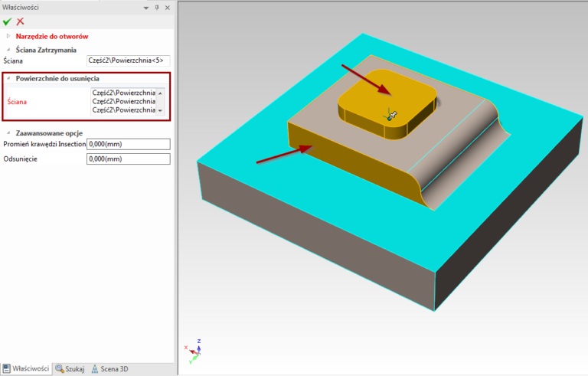This screenshot has width=588, height=376.
Task: Open the Scena 3D tab
Action: (x=109, y=368)
